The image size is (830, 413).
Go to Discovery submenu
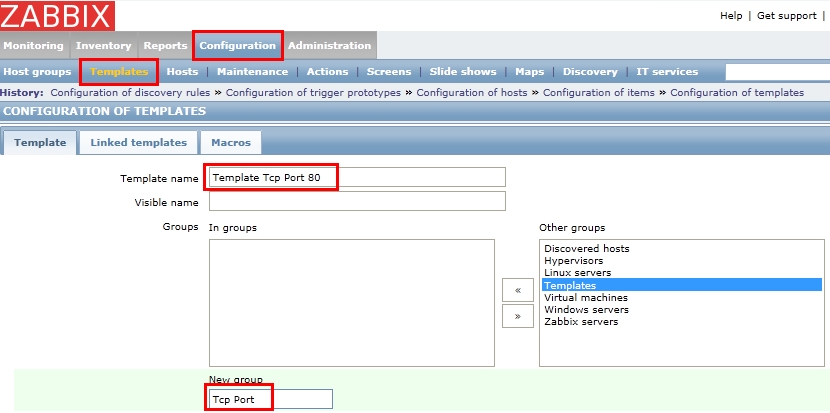coord(590,71)
